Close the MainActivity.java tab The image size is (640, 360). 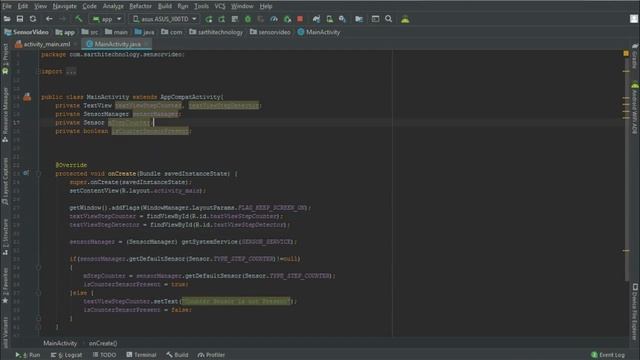click(x=147, y=44)
